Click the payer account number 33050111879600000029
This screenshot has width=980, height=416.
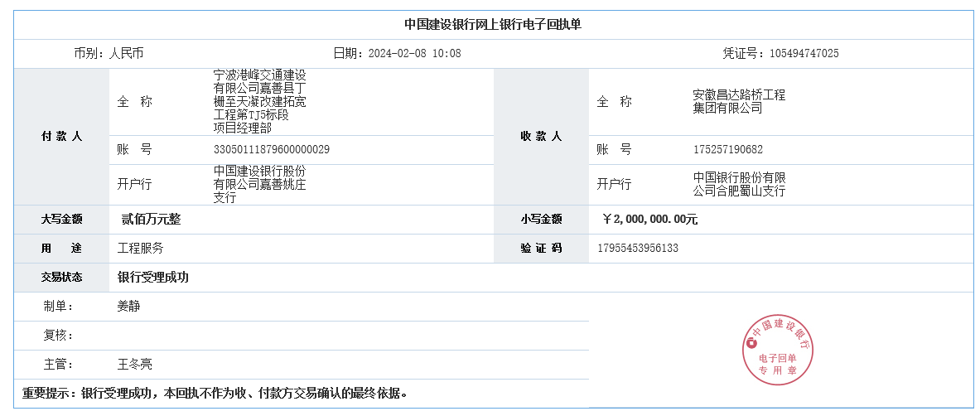272,150
